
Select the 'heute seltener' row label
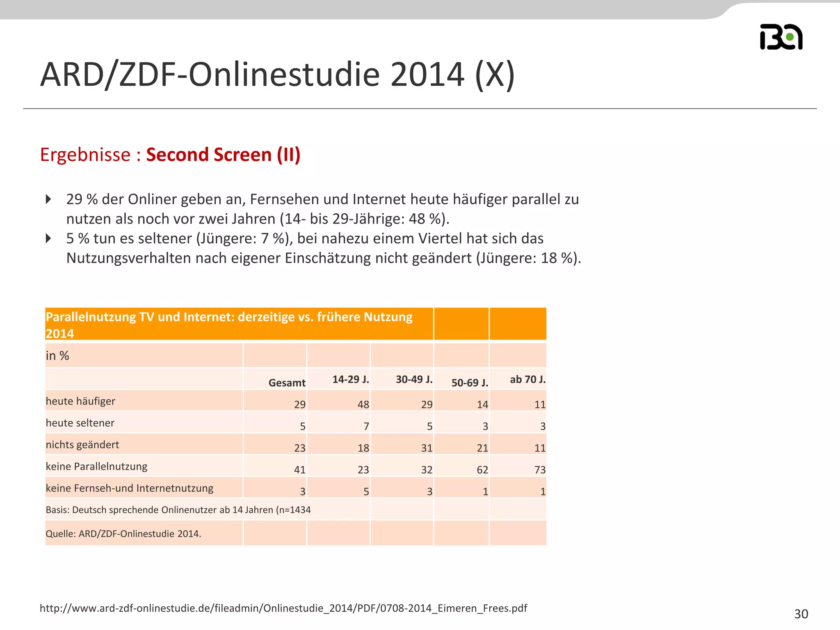80,423
